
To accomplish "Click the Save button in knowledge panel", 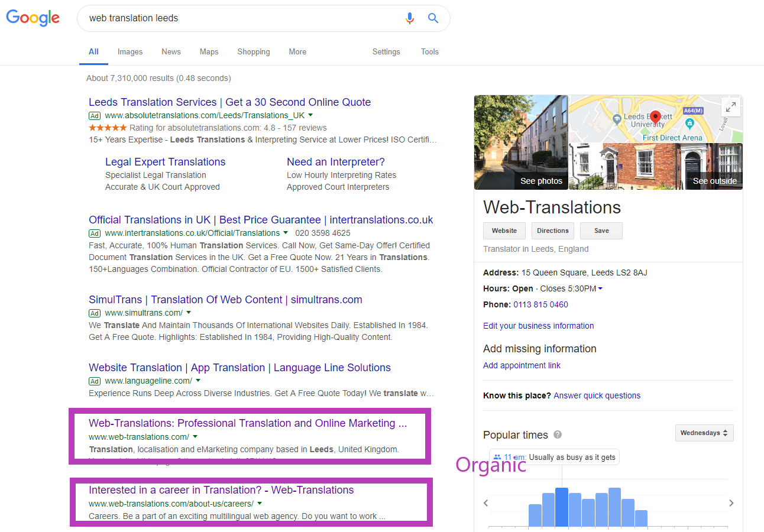I will [601, 231].
